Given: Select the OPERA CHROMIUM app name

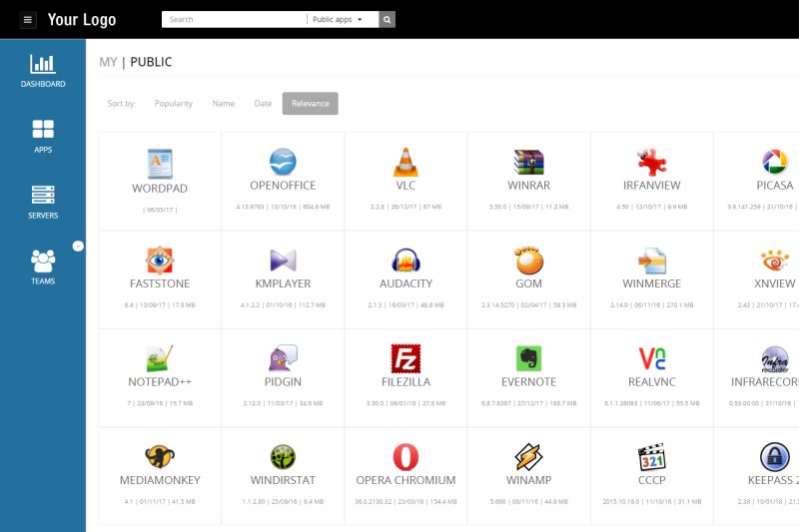Looking at the screenshot, I should (405, 480).
